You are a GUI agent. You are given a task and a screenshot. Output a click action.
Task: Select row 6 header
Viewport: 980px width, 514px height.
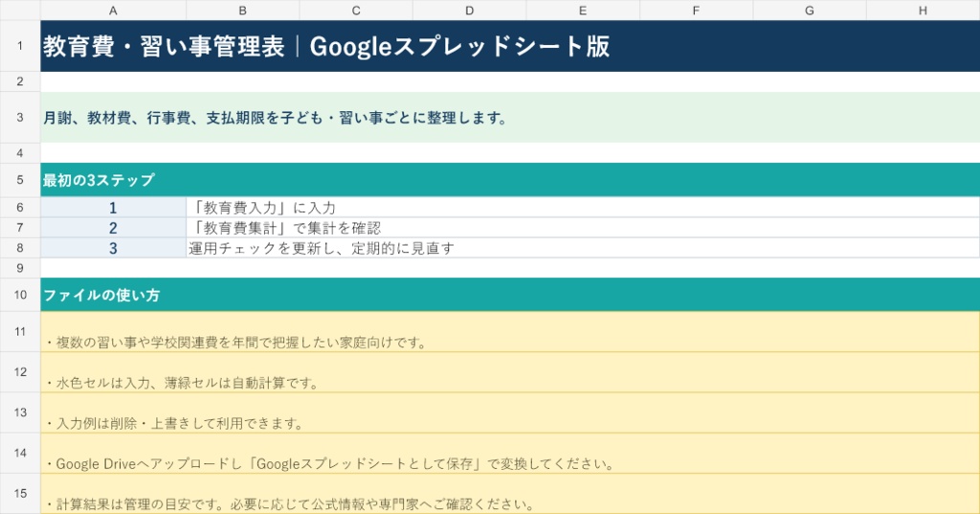click(20, 207)
